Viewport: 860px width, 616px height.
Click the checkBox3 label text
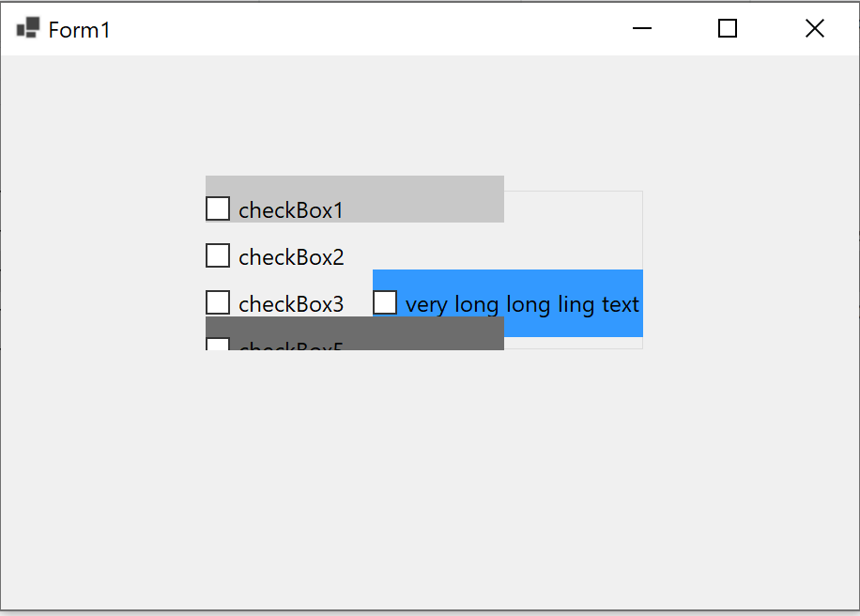click(x=289, y=302)
